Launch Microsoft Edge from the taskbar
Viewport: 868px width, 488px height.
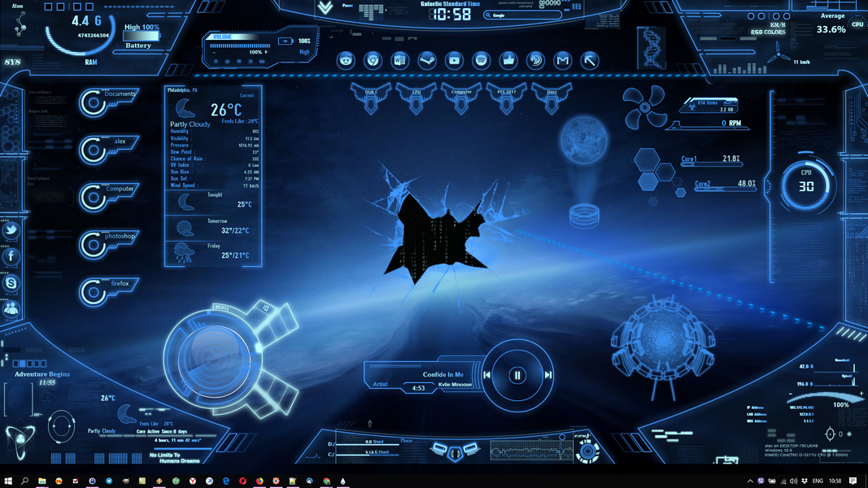click(x=226, y=481)
